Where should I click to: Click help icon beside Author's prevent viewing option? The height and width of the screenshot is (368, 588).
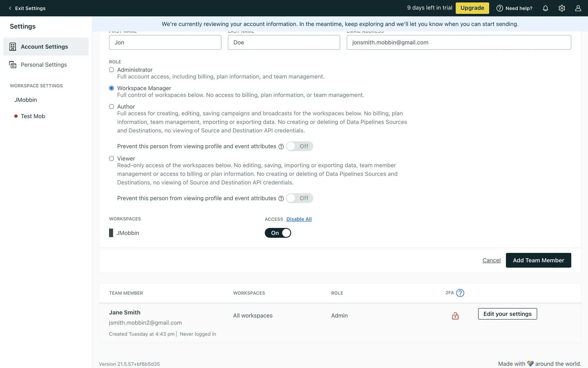coord(281,147)
